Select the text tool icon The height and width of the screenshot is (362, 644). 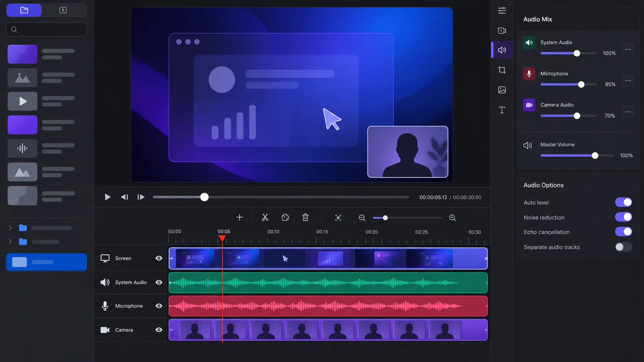[502, 110]
